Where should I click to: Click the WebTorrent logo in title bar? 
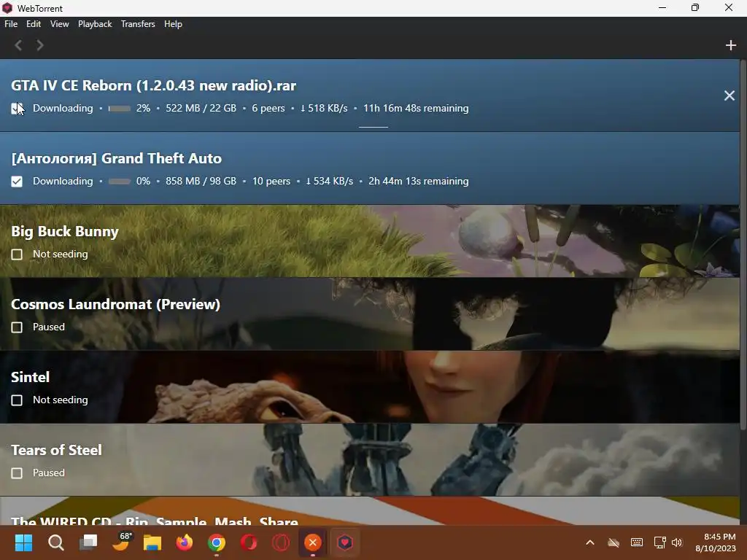click(x=7, y=8)
